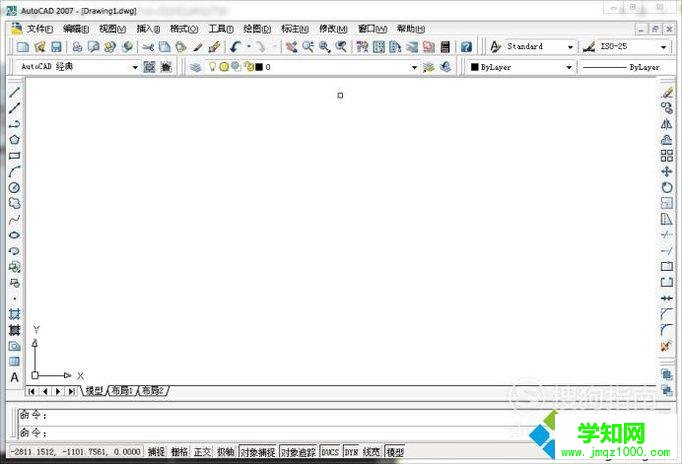Screen dimensions: 682x464
Task: Open the ISO-25 dimension style dropdown
Action: click(663, 47)
